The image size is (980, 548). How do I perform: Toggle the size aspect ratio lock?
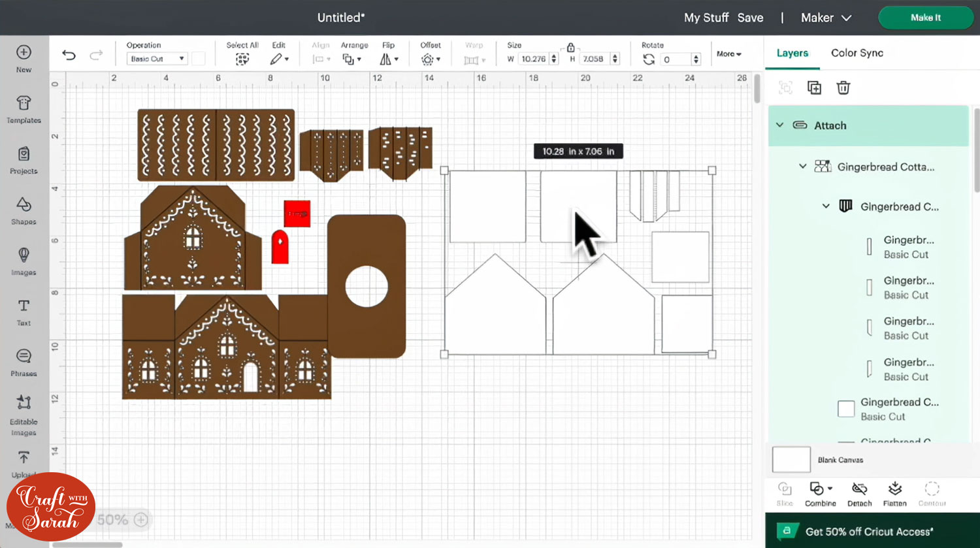[x=570, y=48]
